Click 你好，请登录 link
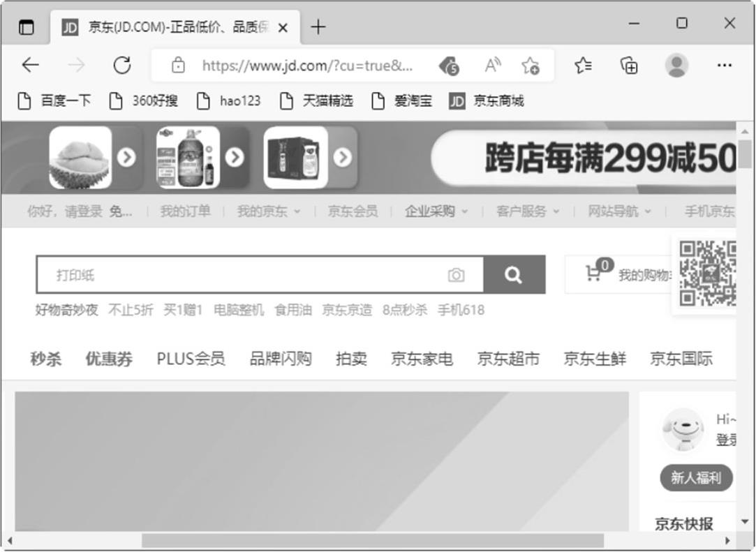 [65, 211]
